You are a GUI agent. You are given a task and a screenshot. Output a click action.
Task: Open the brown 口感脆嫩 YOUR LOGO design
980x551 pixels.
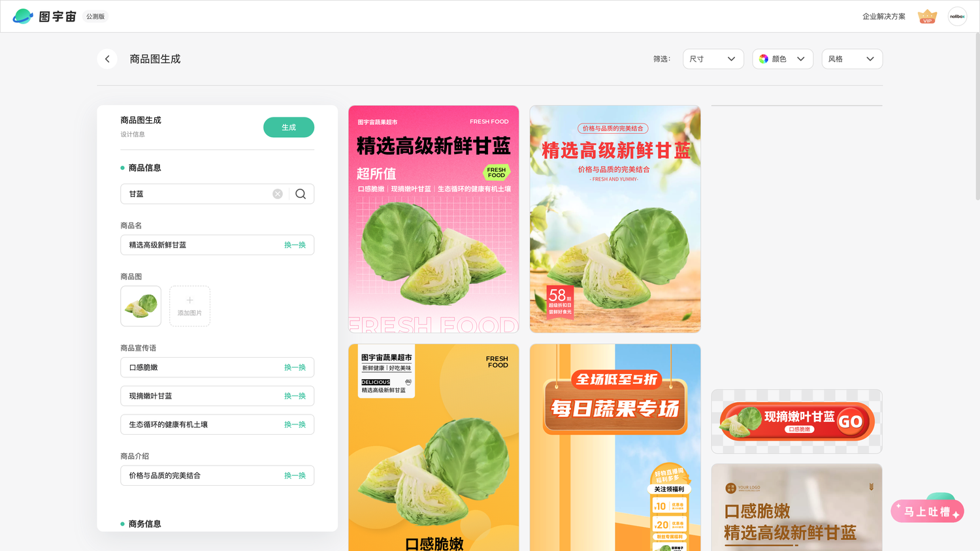(796, 508)
